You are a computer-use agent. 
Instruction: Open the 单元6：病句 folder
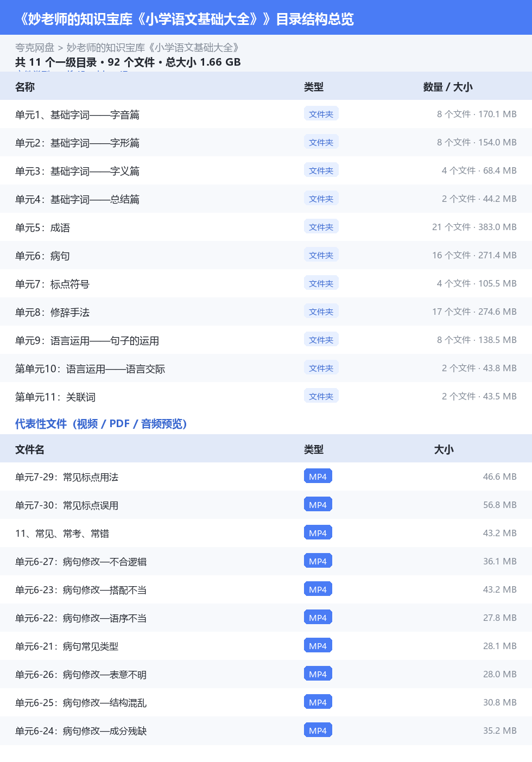[x=42, y=256]
